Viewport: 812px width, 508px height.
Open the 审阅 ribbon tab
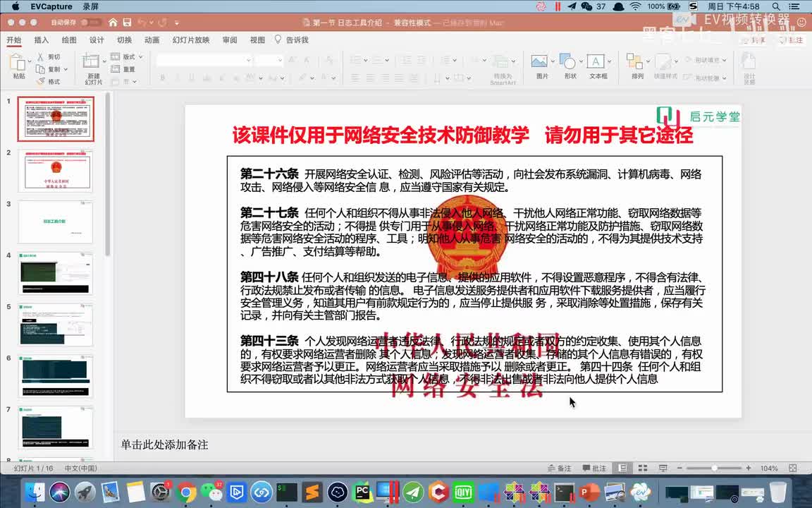(x=230, y=40)
